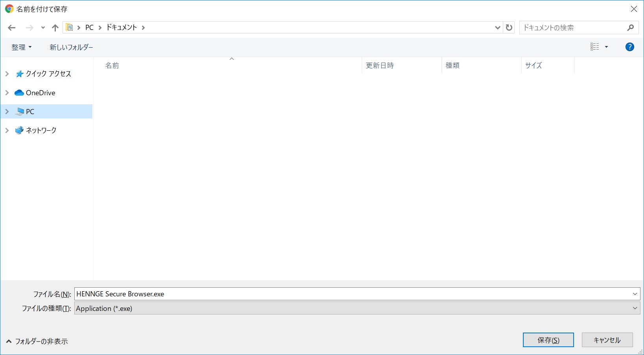Refresh the folder view
This screenshot has width=644, height=355.
pos(509,28)
